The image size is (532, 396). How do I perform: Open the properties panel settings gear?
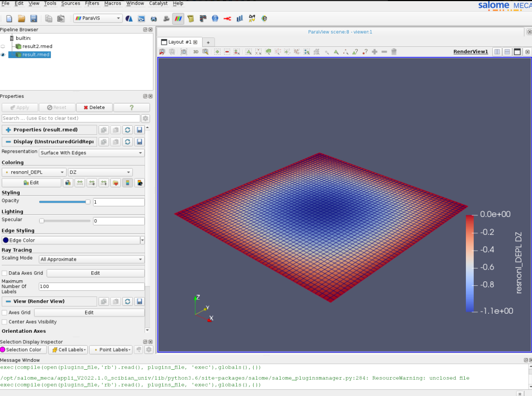coord(146,119)
